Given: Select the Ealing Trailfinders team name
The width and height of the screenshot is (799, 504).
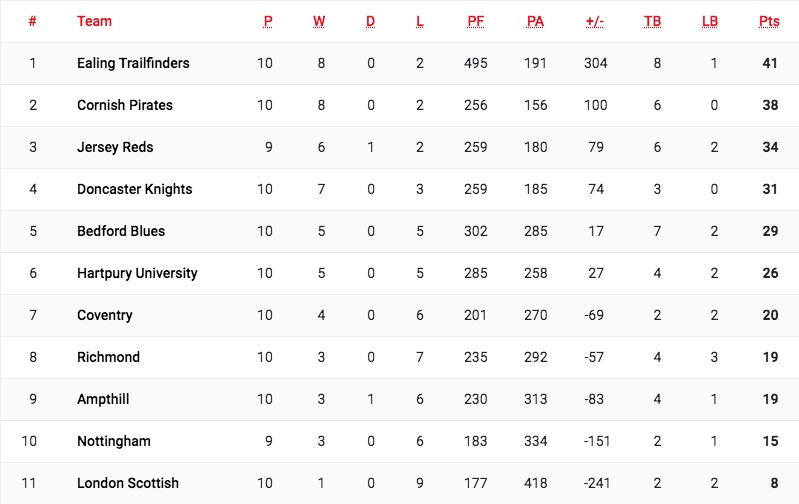Looking at the screenshot, I should (x=133, y=63).
